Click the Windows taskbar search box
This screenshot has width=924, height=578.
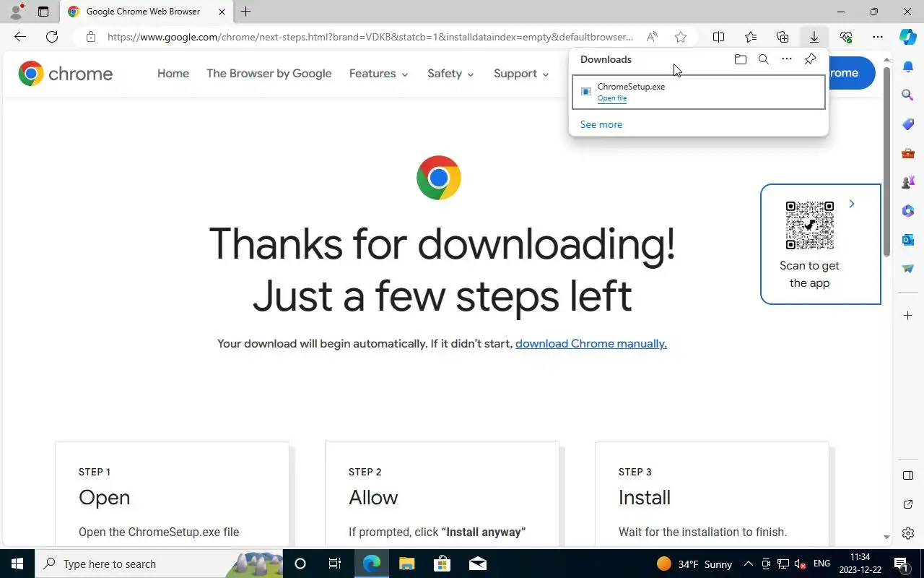tap(159, 564)
